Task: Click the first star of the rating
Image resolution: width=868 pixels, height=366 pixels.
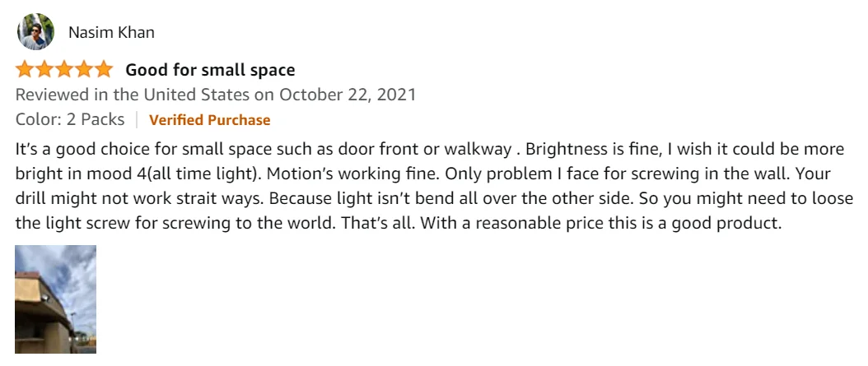Action: point(25,69)
